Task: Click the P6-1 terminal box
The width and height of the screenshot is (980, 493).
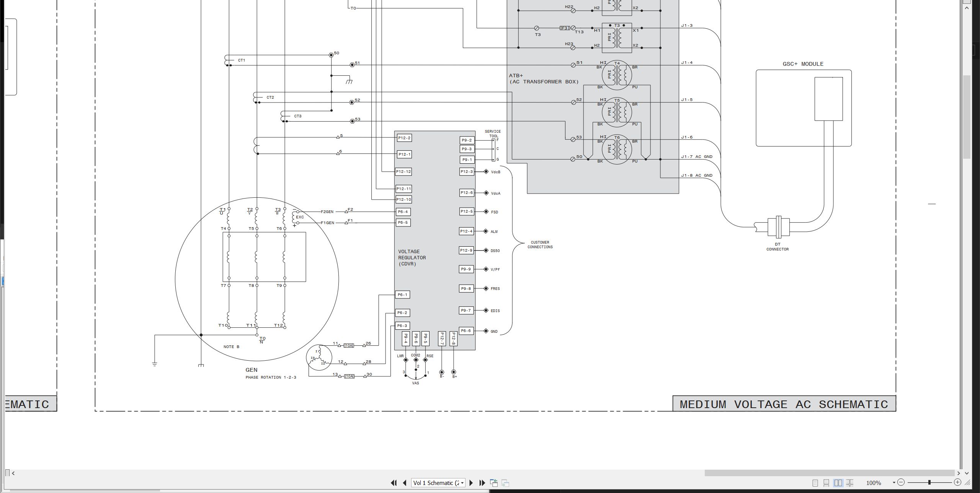Action: click(x=402, y=294)
